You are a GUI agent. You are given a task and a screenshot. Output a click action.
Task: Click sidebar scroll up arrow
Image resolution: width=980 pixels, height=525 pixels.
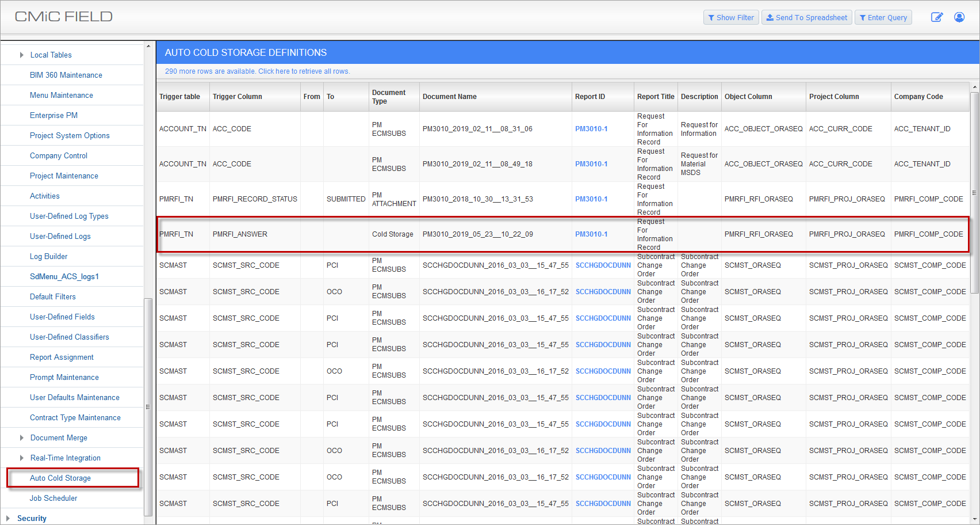click(148, 46)
